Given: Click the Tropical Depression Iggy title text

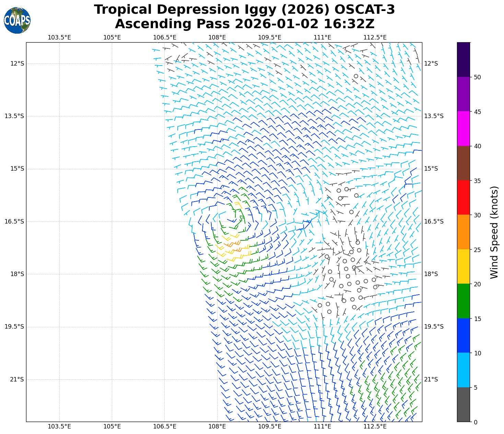Looking at the screenshot, I should (x=244, y=10).
